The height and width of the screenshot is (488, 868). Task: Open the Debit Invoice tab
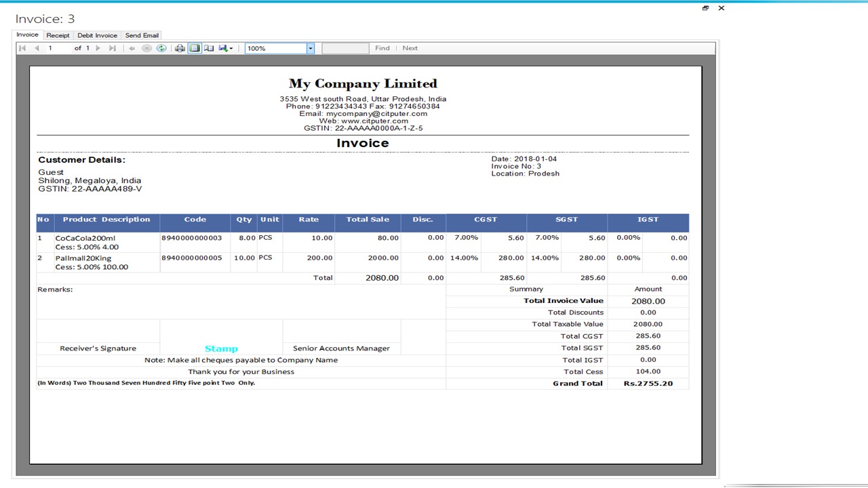(97, 35)
